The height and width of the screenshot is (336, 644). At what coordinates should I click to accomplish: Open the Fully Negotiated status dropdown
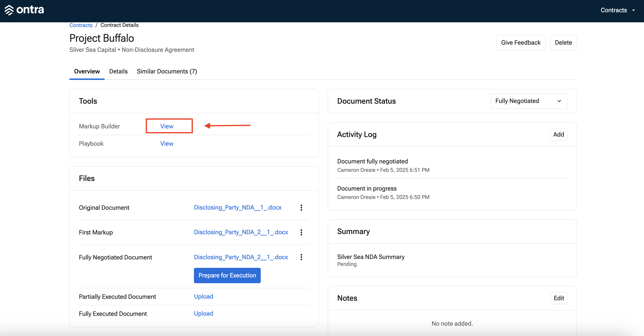tap(529, 101)
